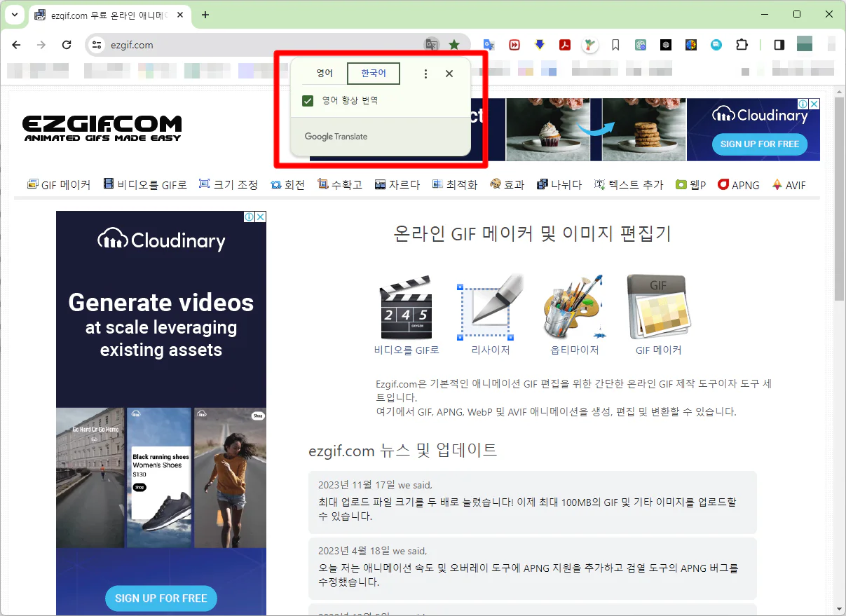This screenshot has width=846, height=616.
Task: Open the 크기 조정 menu item
Action: pyautogui.click(x=228, y=185)
